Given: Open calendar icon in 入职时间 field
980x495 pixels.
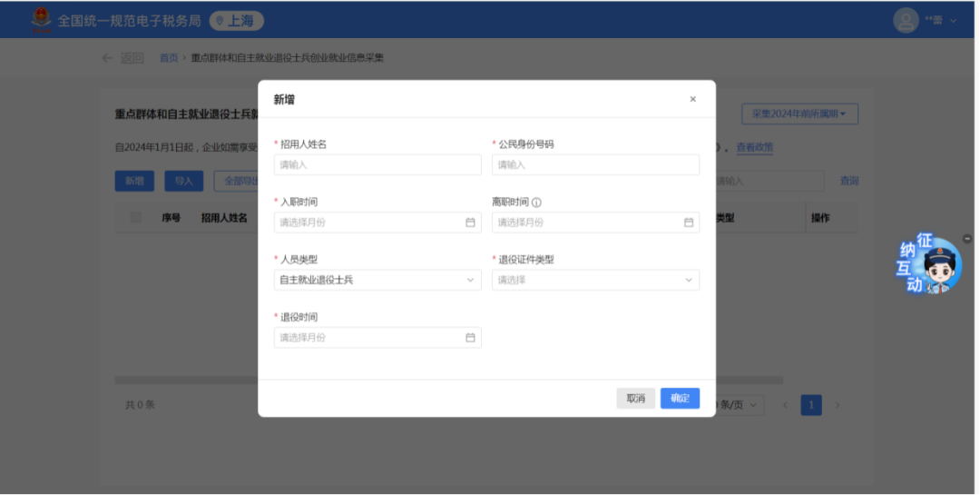Looking at the screenshot, I should pyautogui.click(x=470, y=223).
